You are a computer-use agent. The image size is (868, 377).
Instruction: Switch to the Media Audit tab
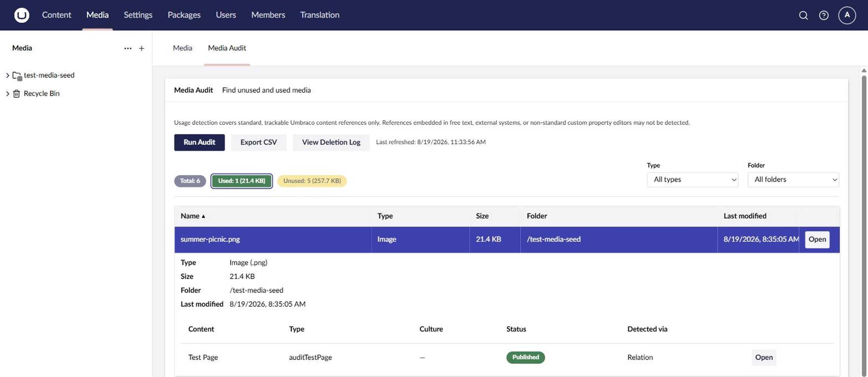pyautogui.click(x=227, y=48)
